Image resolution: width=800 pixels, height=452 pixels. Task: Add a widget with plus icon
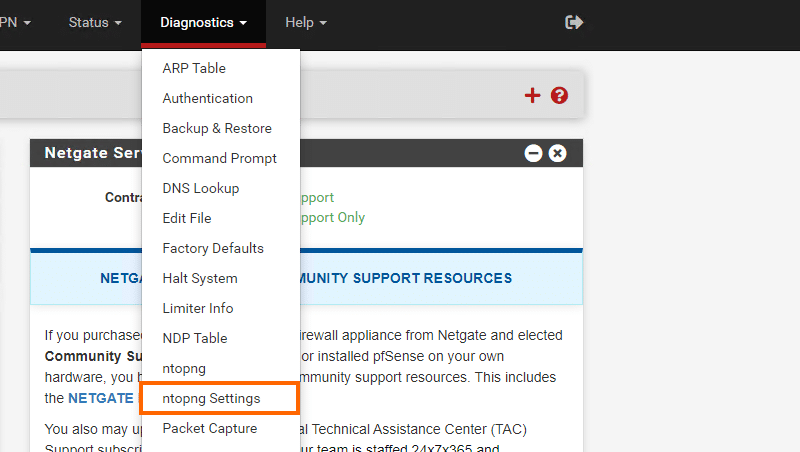click(532, 95)
